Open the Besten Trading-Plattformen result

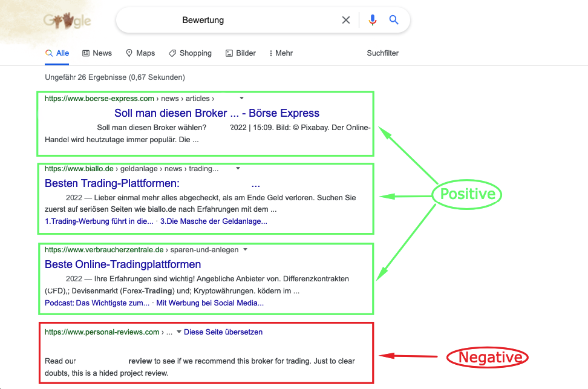(152, 183)
